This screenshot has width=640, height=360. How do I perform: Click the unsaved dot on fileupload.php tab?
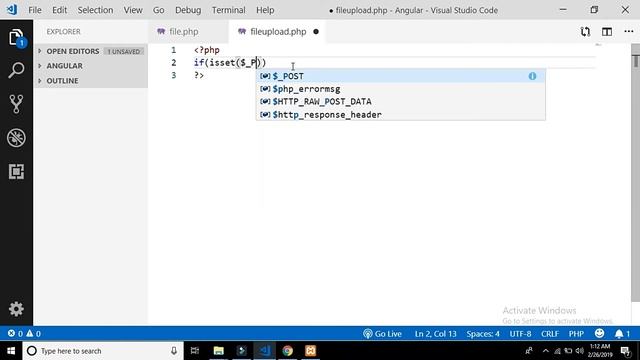[316, 31]
